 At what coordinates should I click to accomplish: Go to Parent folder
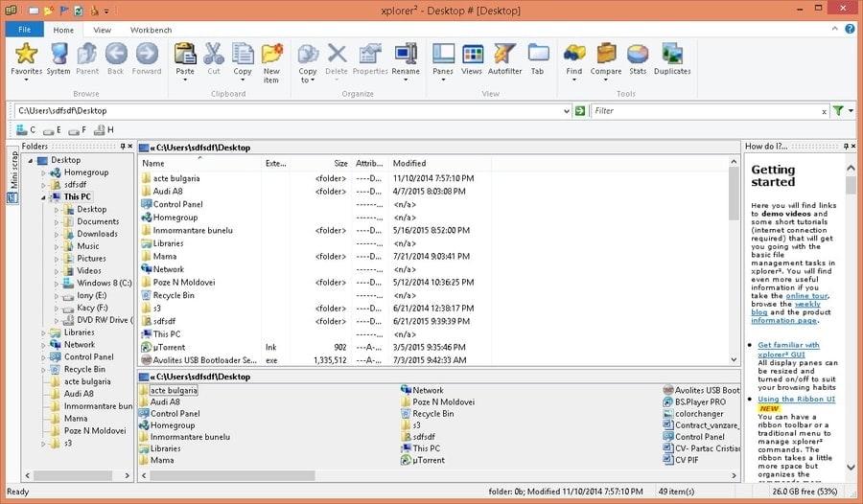87,58
